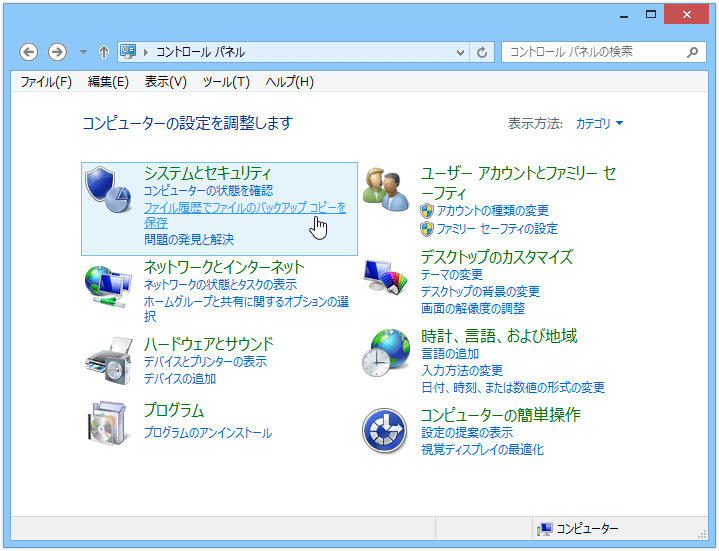Open the Desktop Customization monitor icon
This screenshot has height=551, width=719.
click(x=386, y=277)
